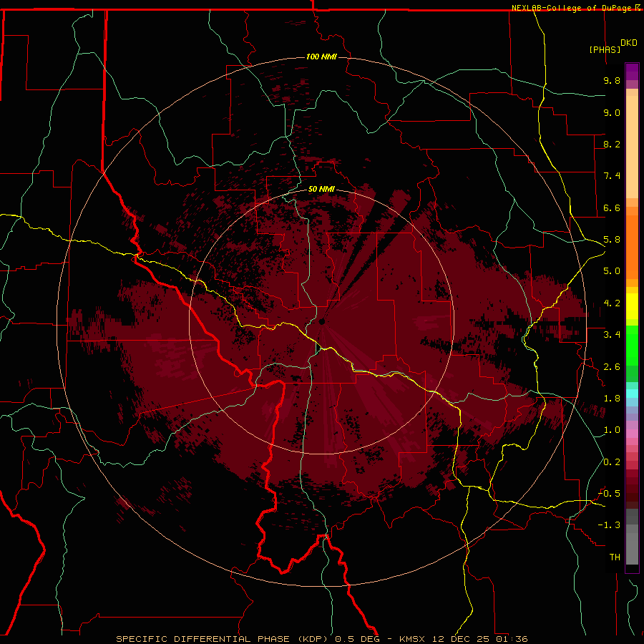Select the 8.2 value on color scale
The height and width of the screenshot is (644, 644).
612,144
